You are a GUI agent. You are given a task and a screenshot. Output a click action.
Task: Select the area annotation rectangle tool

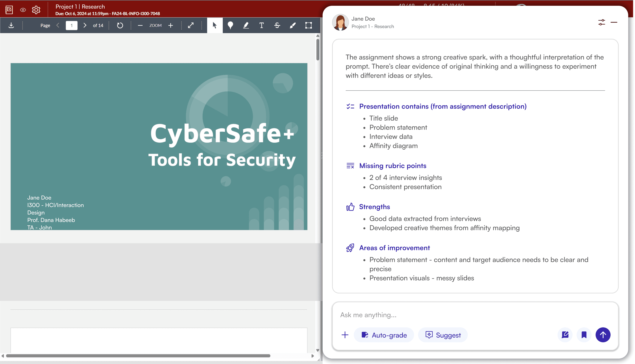tap(309, 25)
